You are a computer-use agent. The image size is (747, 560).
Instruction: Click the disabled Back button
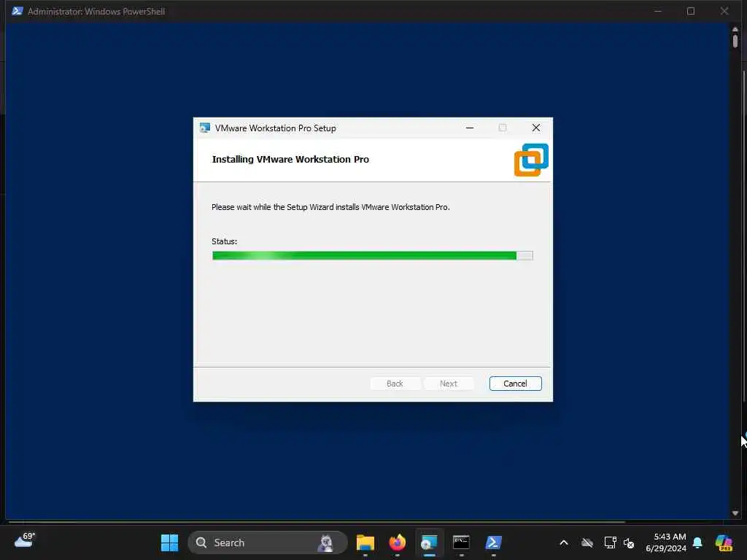pos(395,384)
